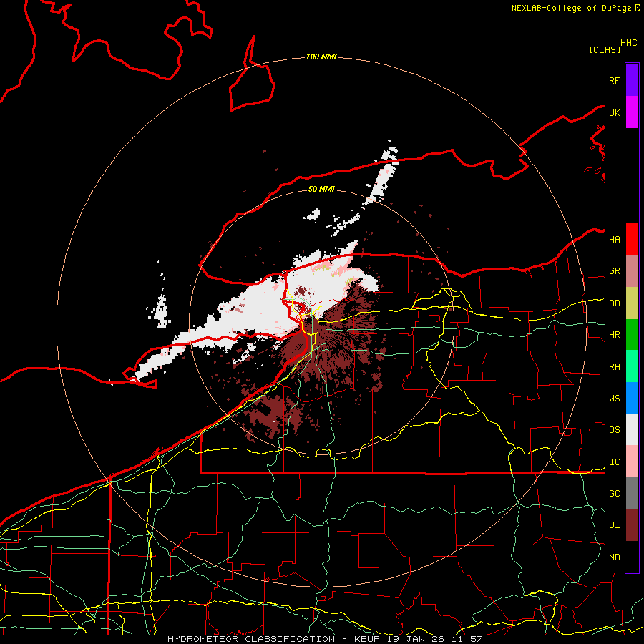This screenshot has width=644, height=644.
Task: Click the HA red legend color block
Action: coord(632,239)
